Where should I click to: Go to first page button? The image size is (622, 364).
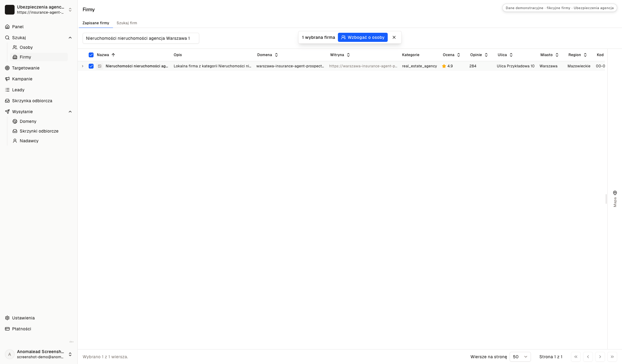[x=576, y=357]
